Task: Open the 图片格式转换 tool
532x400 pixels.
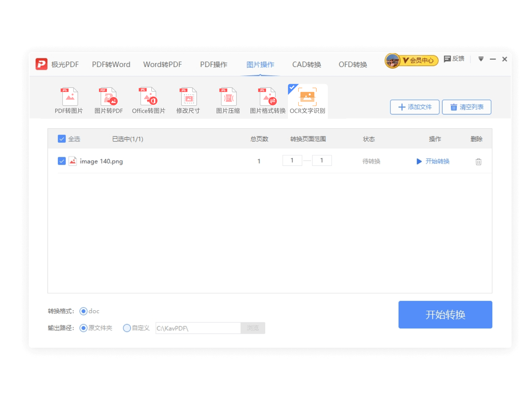Action: tap(267, 100)
